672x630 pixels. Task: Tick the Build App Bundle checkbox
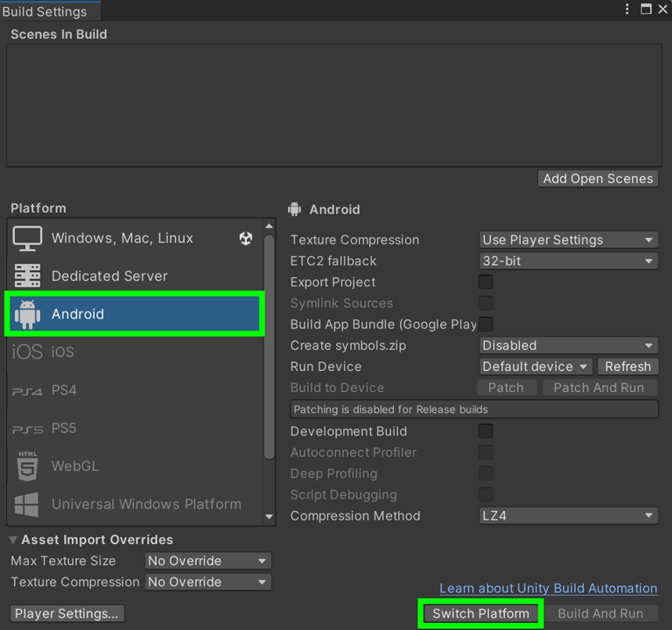[x=486, y=324]
